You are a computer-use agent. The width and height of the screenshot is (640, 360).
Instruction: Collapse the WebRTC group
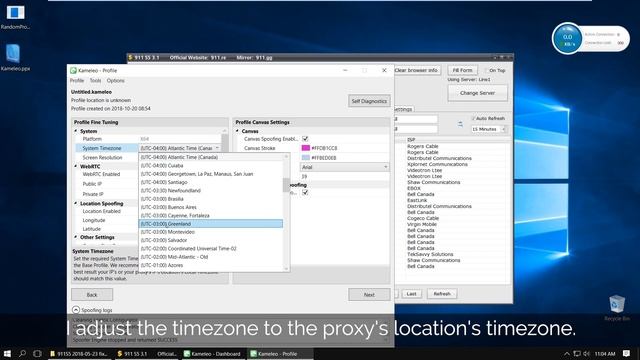(76, 166)
